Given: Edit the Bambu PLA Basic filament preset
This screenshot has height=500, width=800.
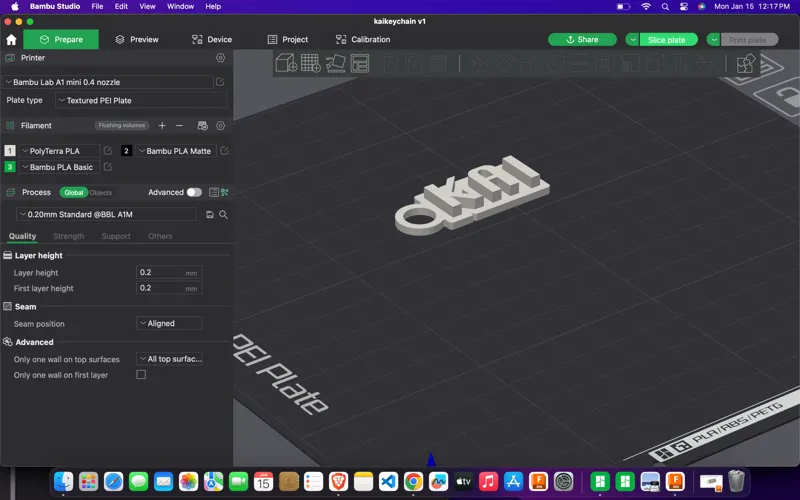Looking at the screenshot, I should [x=108, y=166].
